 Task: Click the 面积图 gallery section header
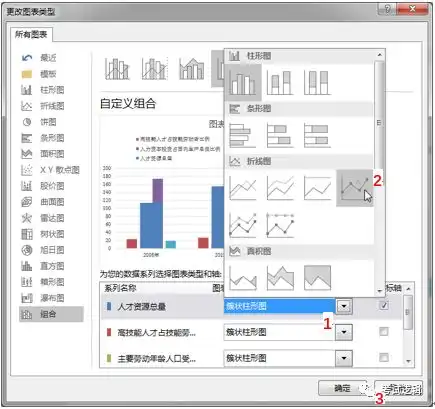(300, 251)
